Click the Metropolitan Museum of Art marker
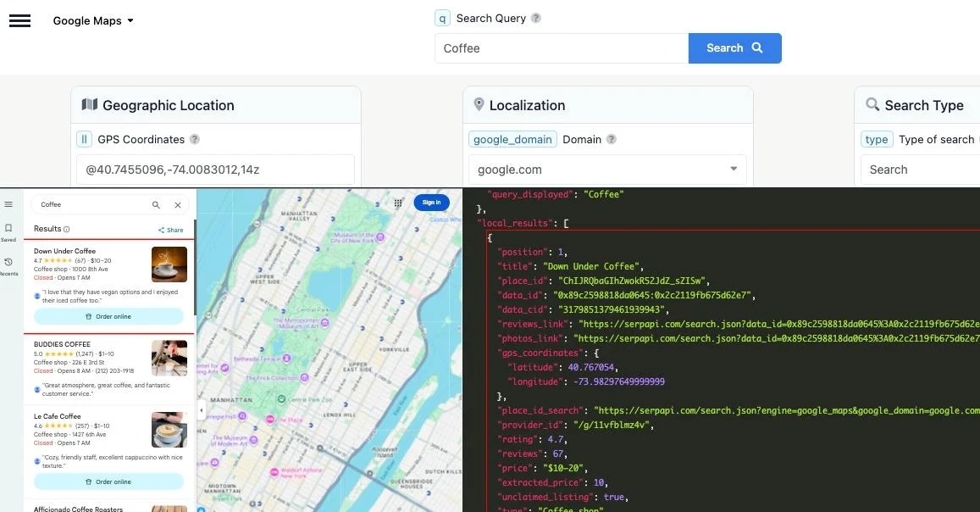980x512 pixels. pos(324,323)
